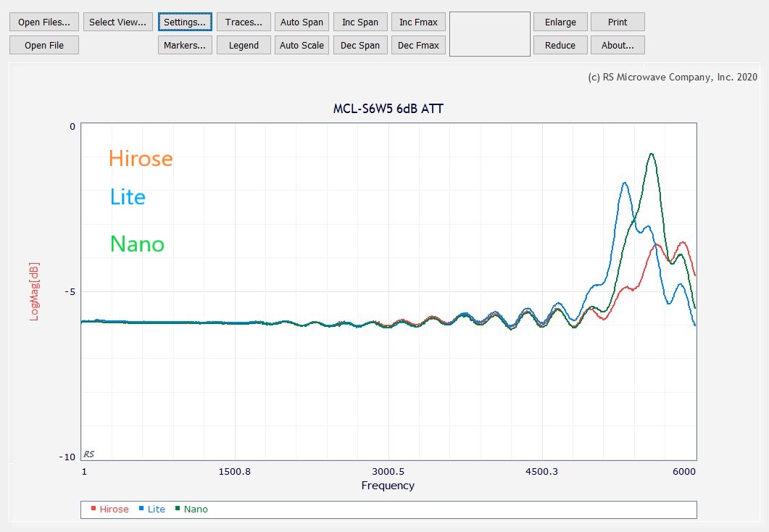This screenshot has height=532, width=769.
Task: Click the RS Microwave copyright text
Action: [x=673, y=77]
